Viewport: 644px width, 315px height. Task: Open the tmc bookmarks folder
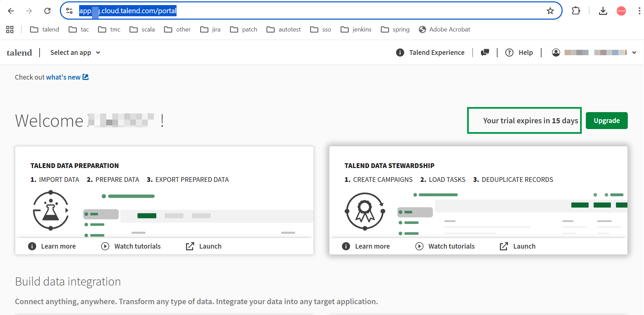[109, 29]
